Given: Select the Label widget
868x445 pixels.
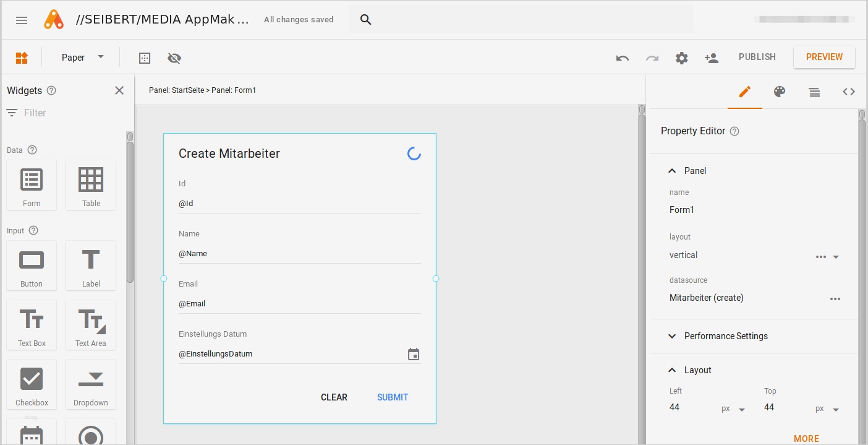Looking at the screenshot, I should tap(91, 266).
